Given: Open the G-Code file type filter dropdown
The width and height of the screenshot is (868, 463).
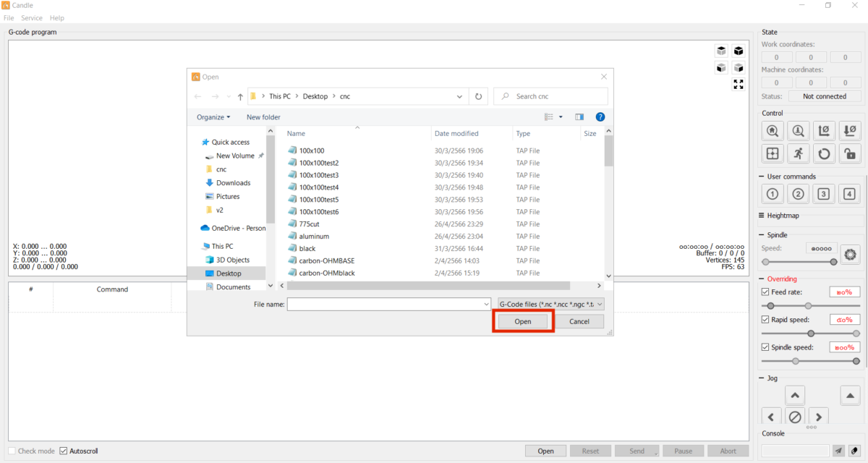Looking at the screenshot, I should 551,305.
